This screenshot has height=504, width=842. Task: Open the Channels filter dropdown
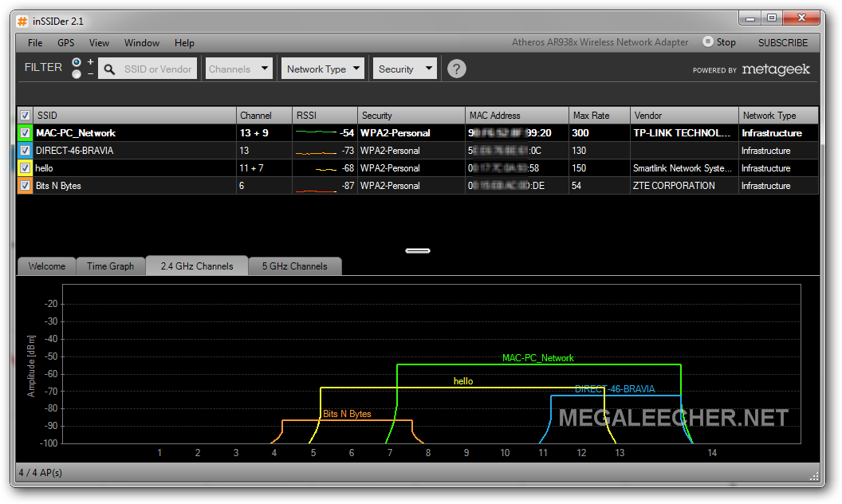pos(239,69)
